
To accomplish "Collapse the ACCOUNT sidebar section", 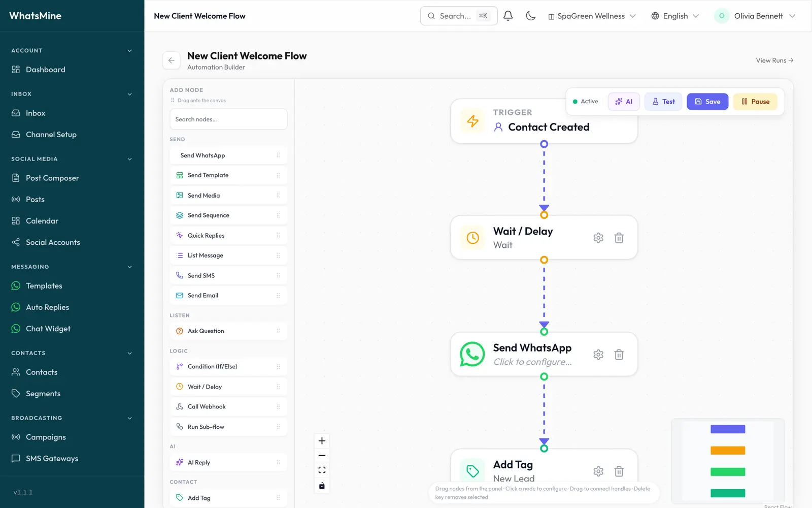I will pos(129,51).
